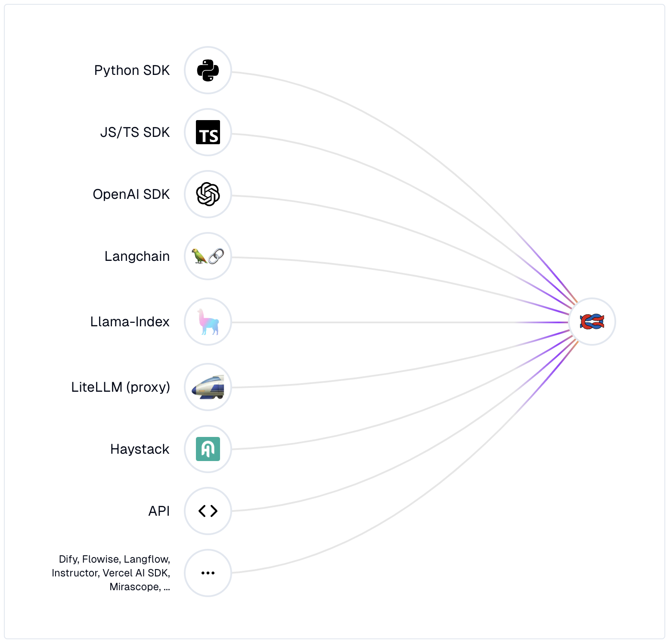Select the LiteLLM train icon
Viewport: 670px width, 644px height.
tap(208, 387)
